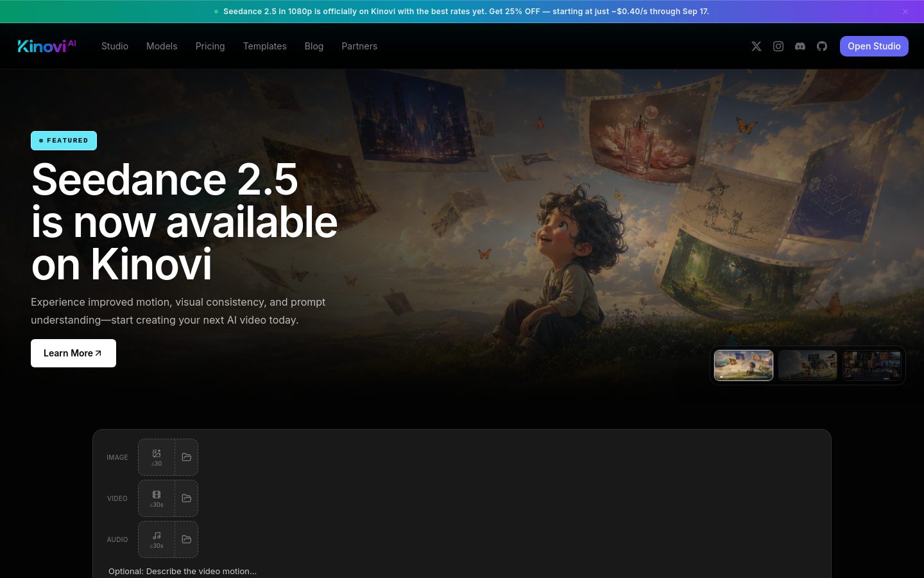
Task: Click the AUDIO row label
Action: click(117, 539)
